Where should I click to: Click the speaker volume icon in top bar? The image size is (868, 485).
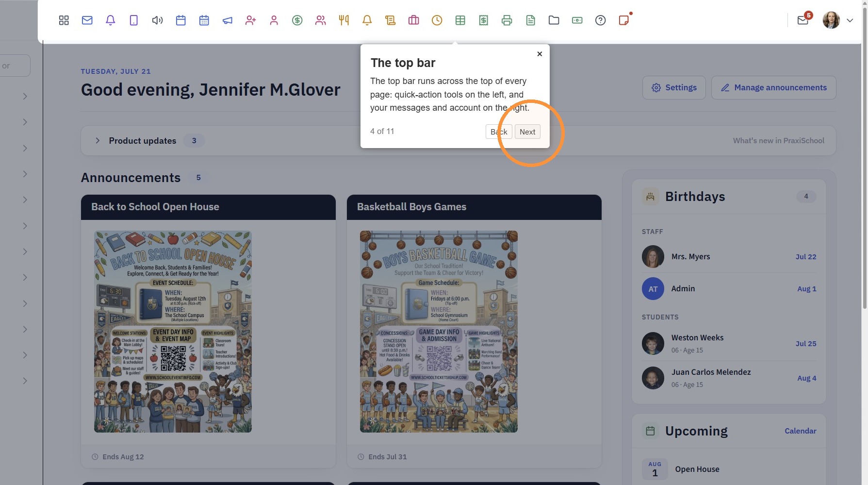coord(157,20)
